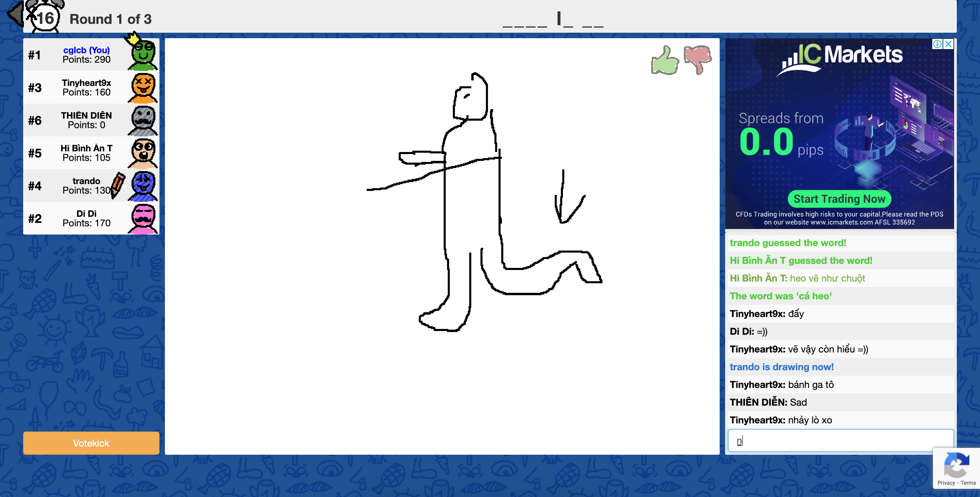This screenshot has height=497, width=980.
Task: Close the IC Markets advertisement
Action: [x=948, y=44]
